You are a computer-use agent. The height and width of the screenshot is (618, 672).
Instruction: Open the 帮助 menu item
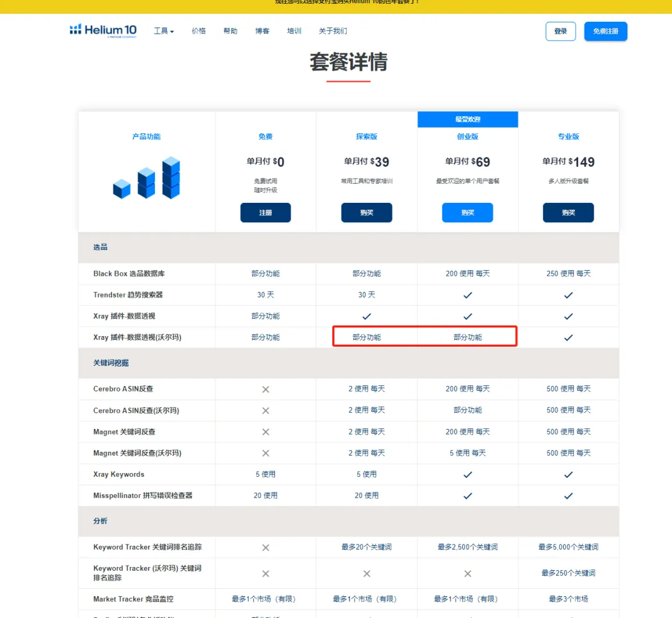pos(230,31)
